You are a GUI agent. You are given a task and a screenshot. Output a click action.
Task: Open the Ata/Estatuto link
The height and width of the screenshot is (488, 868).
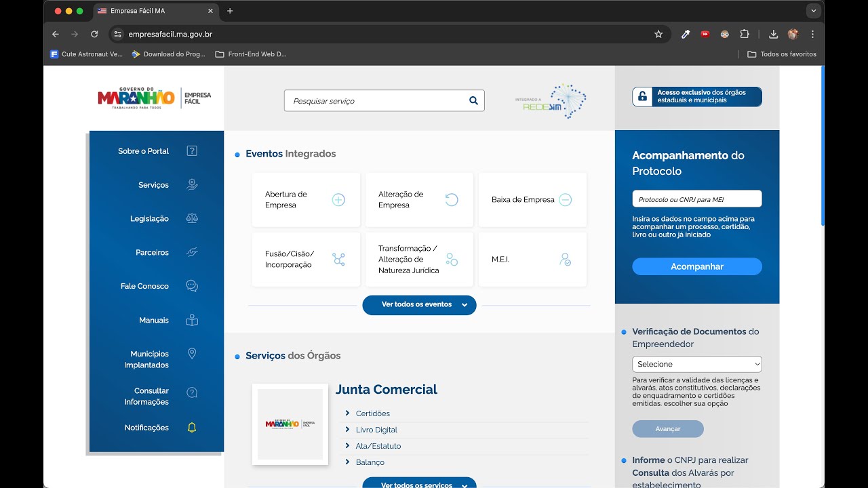[378, 446]
